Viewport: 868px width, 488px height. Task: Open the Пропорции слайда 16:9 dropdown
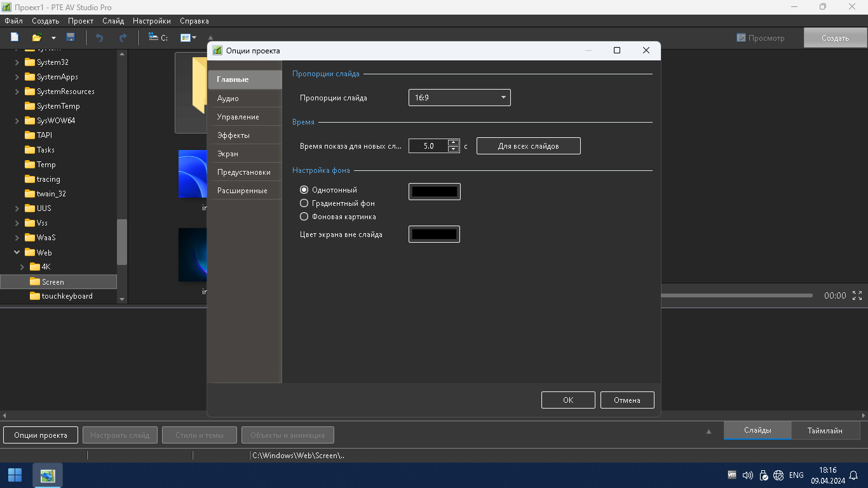point(459,98)
